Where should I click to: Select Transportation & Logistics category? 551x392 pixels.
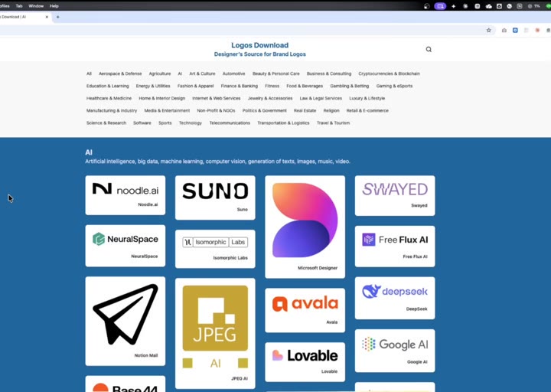[x=283, y=123]
